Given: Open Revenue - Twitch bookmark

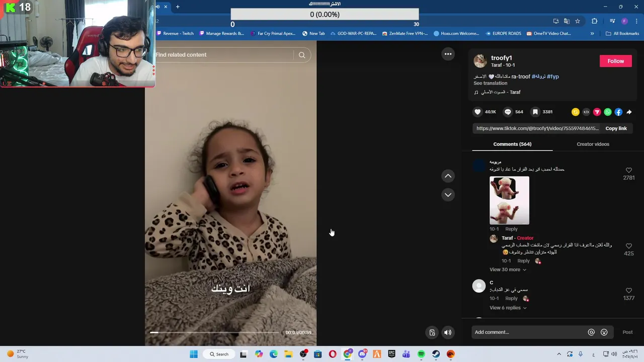Looking at the screenshot, I should pos(175,34).
